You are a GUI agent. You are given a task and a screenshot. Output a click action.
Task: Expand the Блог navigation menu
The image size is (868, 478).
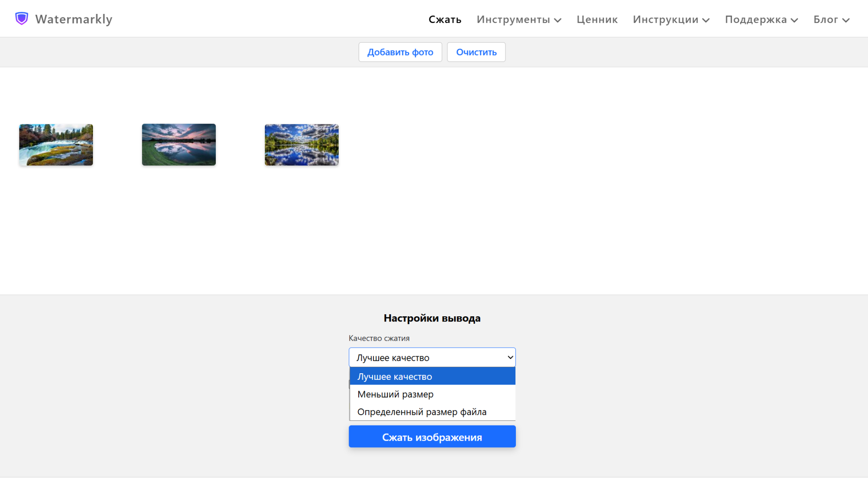[x=832, y=20]
